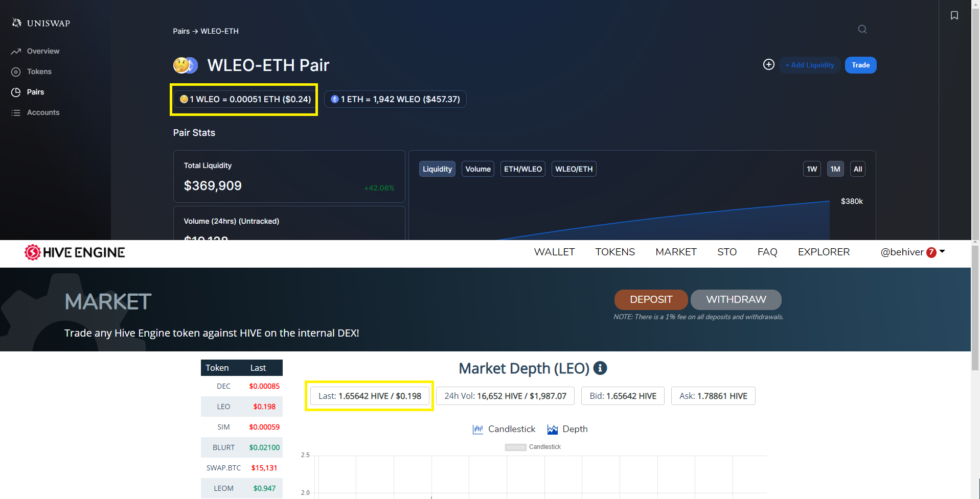Click the Uniswap unicorn logo icon
Screen dimensions: 980x499
click(17, 22)
